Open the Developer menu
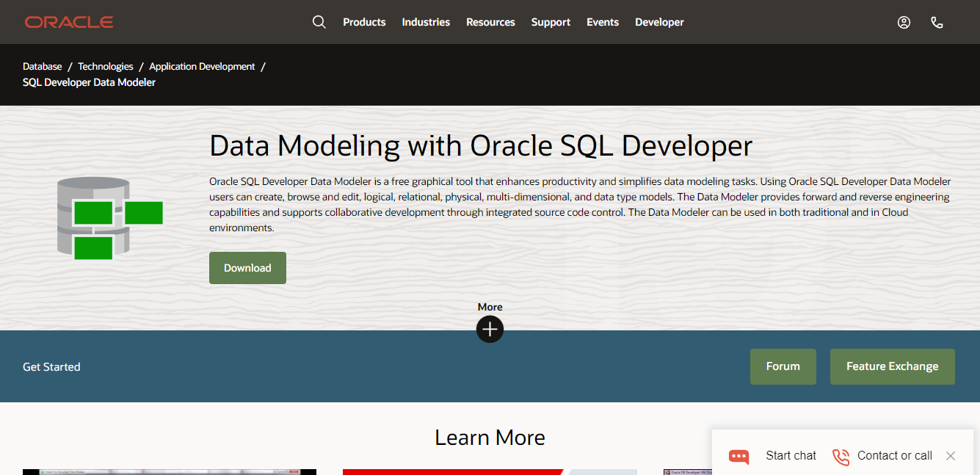This screenshot has height=475, width=980. click(x=659, y=22)
